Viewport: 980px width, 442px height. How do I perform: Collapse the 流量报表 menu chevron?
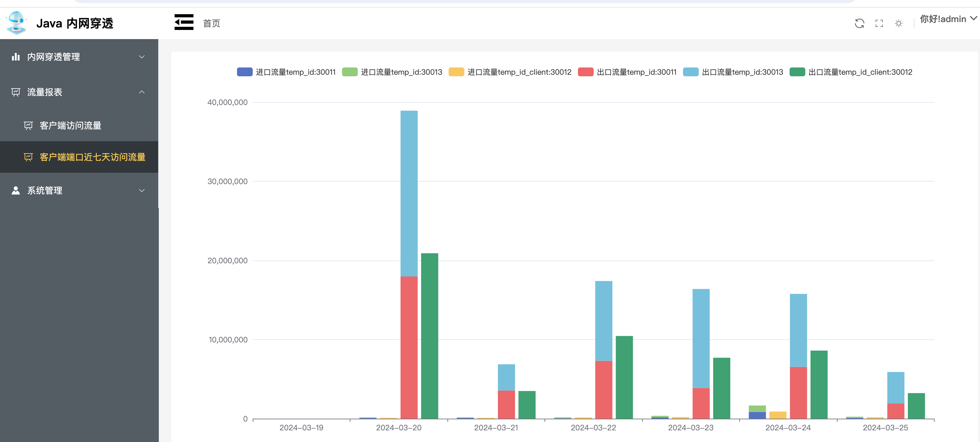point(141,92)
